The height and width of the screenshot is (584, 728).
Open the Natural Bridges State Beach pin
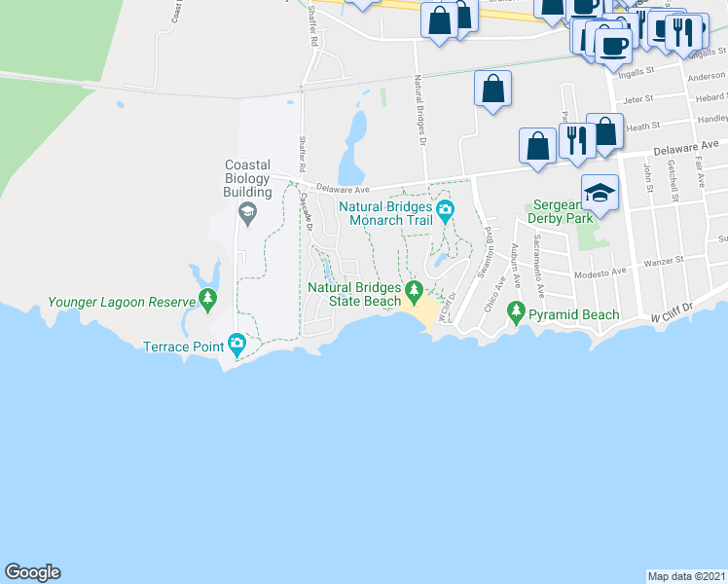414,292
